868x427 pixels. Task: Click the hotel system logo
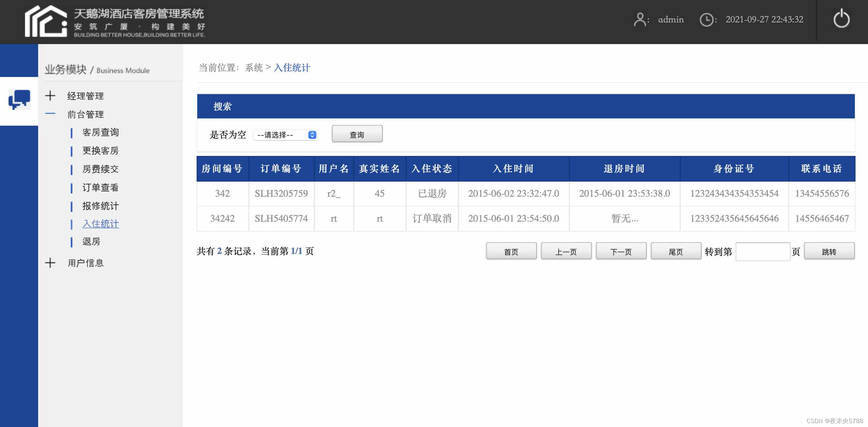tap(114, 21)
